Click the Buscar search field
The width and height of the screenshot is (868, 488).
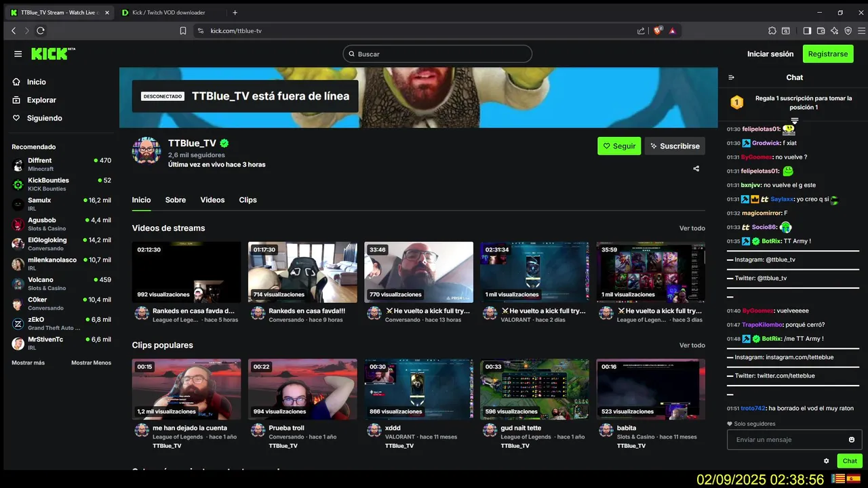(437, 54)
